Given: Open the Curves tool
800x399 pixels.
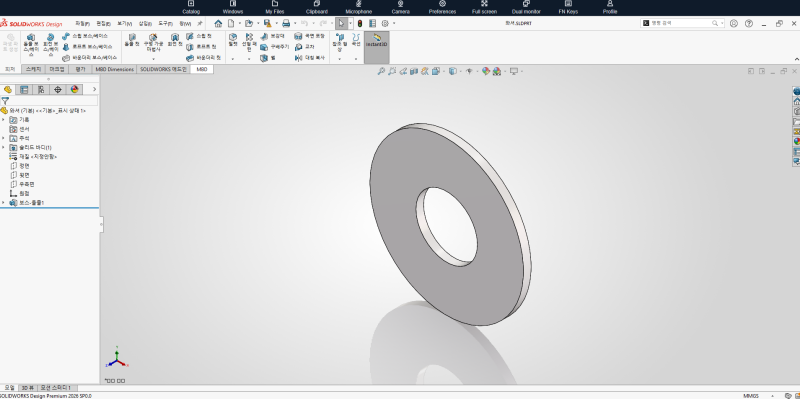Looking at the screenshot, I should 356,40.
